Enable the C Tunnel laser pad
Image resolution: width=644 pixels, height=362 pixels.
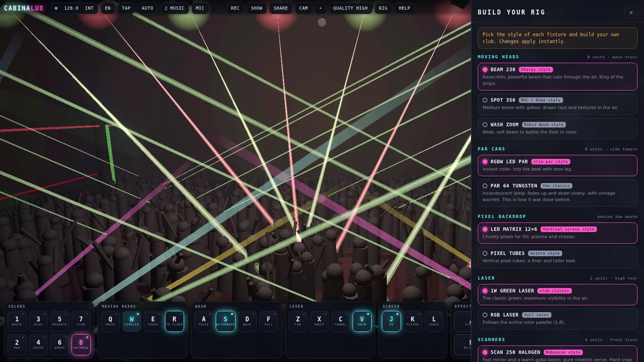[341, 321]
